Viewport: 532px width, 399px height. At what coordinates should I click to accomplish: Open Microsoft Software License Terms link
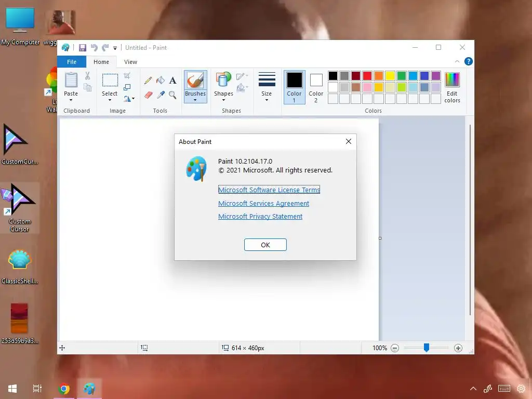point(269,190)
